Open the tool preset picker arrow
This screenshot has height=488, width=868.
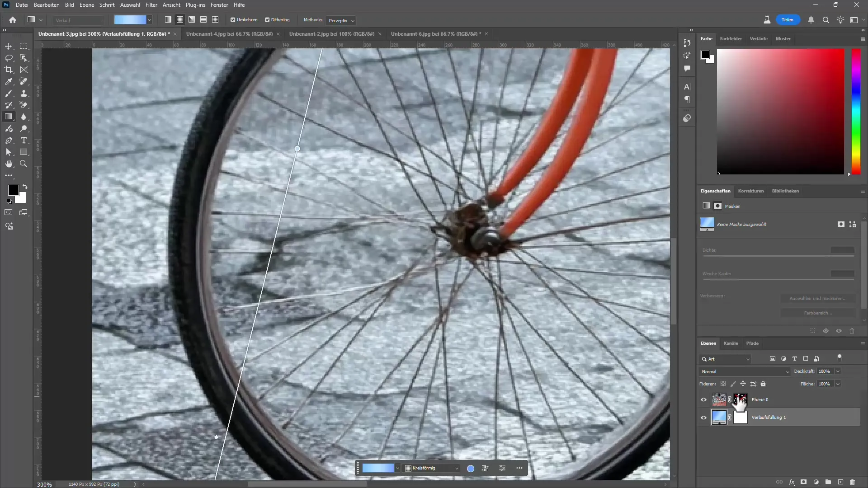click(41, 20)
